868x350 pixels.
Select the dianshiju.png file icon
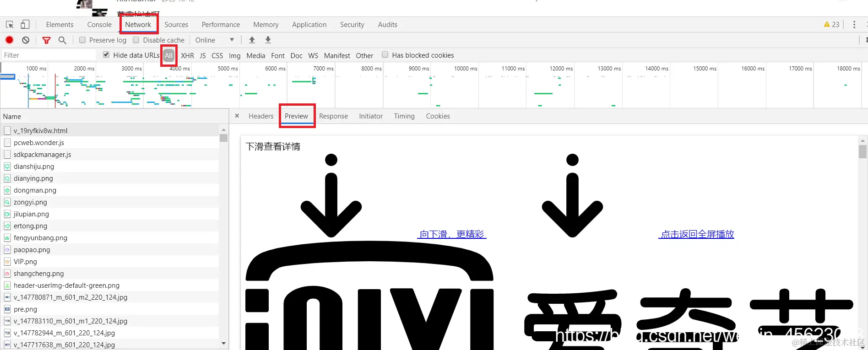(x=7, y=167)
